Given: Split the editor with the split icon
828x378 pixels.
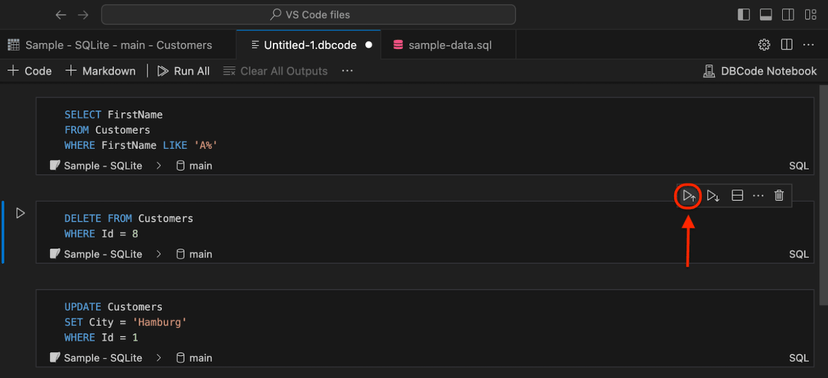Looking at the screenshot, I should 786,45.
